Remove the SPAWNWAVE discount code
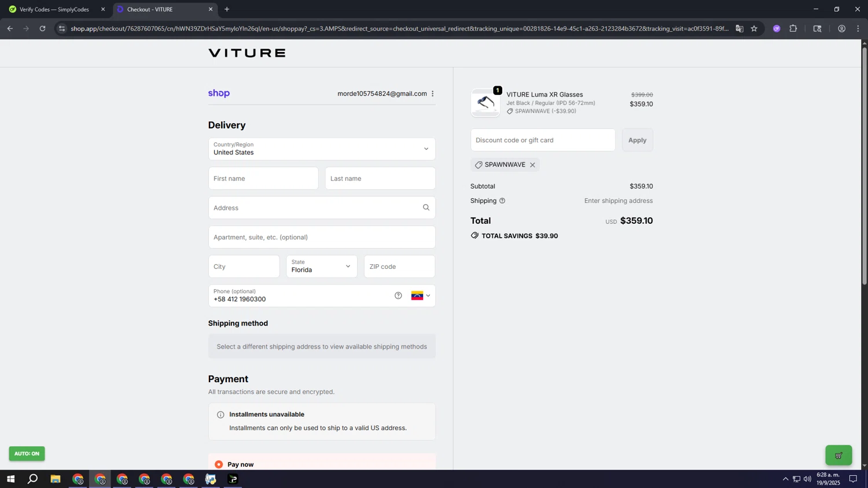This screenshot has width=868, height=488. [532, 165]
